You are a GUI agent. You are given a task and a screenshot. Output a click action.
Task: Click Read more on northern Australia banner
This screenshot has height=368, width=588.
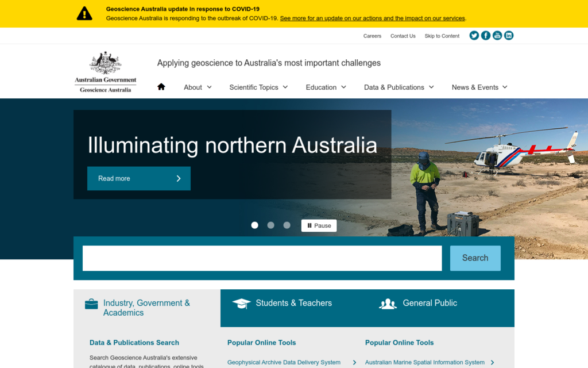click(x=138, y=178)
